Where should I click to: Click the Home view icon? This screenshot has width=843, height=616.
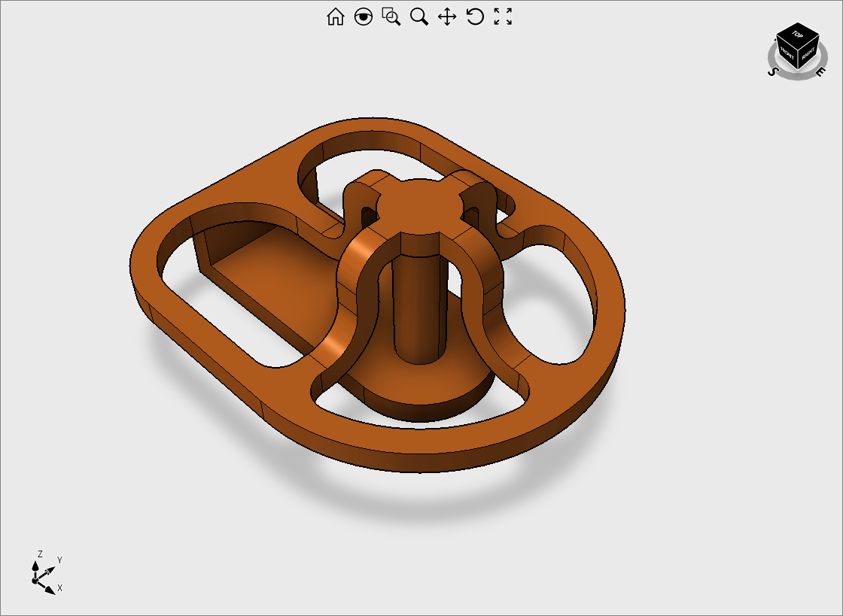(x=335, y=17)
